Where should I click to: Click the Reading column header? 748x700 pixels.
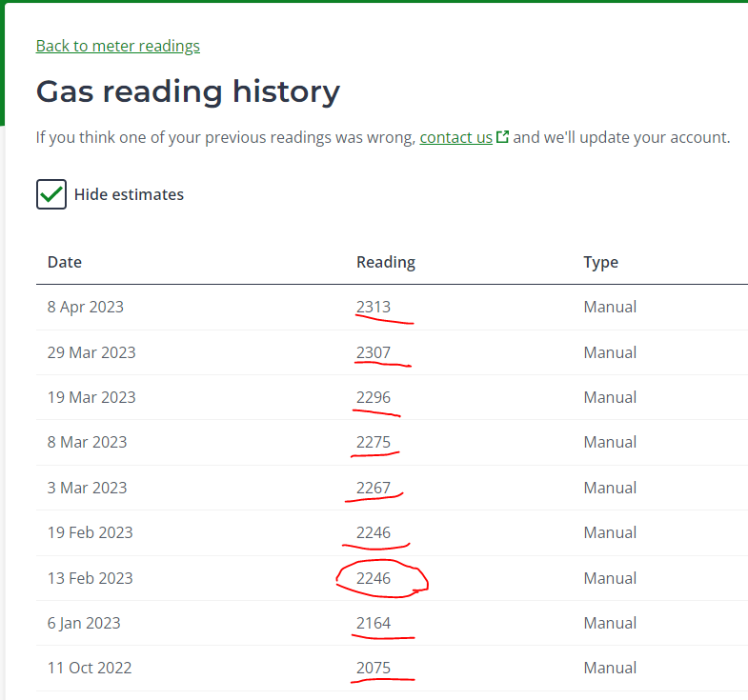[386, 262]
